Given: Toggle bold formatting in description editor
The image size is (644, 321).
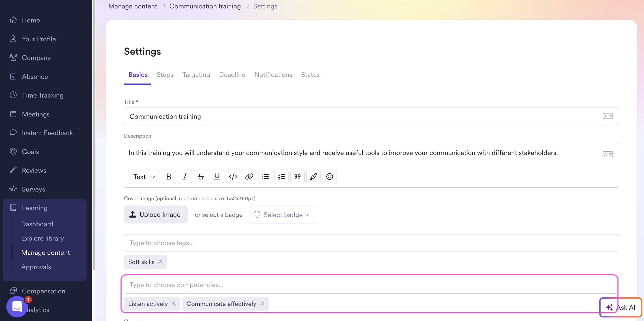Looking at the screenshot, I should pos(169,176).
